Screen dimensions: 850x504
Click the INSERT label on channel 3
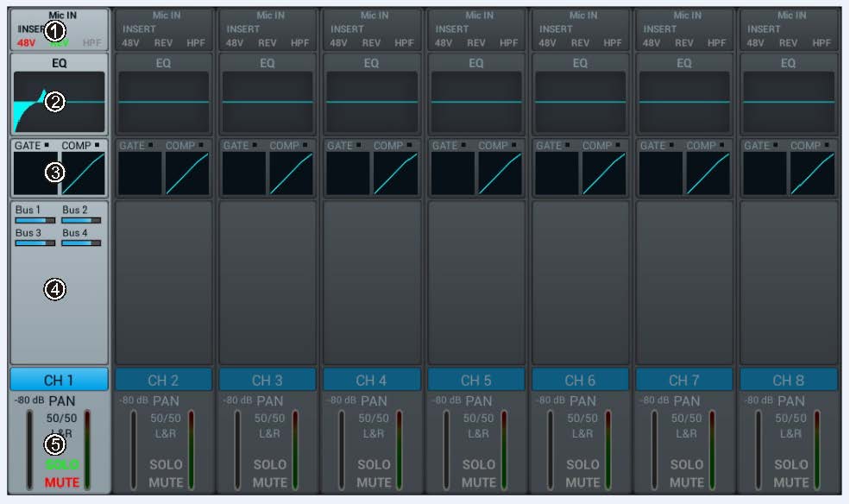tap(242, 28)
